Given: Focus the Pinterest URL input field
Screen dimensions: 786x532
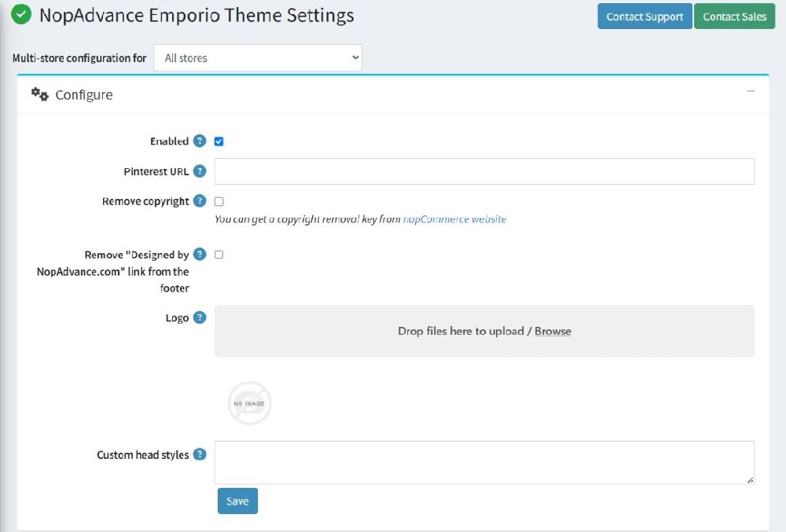Looking at the screenshot, I should point(484,171).
